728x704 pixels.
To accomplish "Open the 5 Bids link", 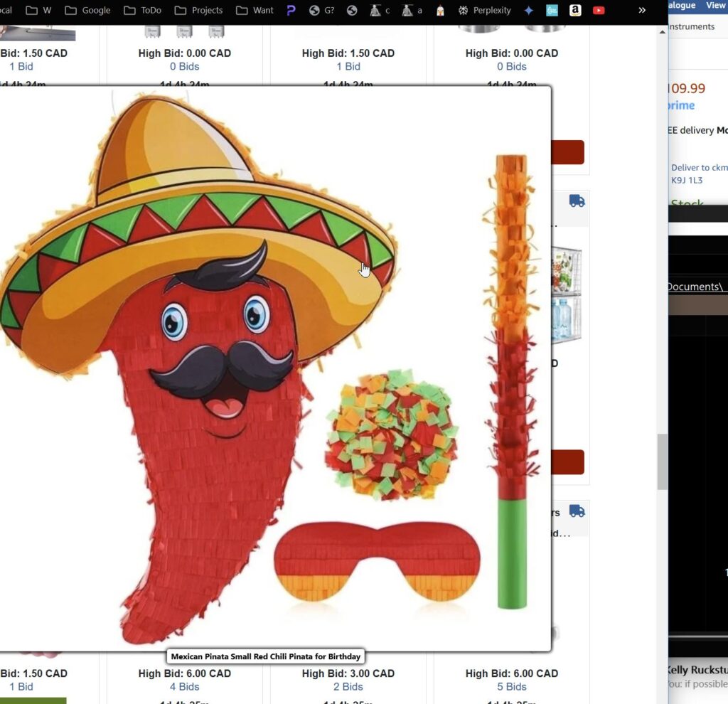I will tap(511, 687).
